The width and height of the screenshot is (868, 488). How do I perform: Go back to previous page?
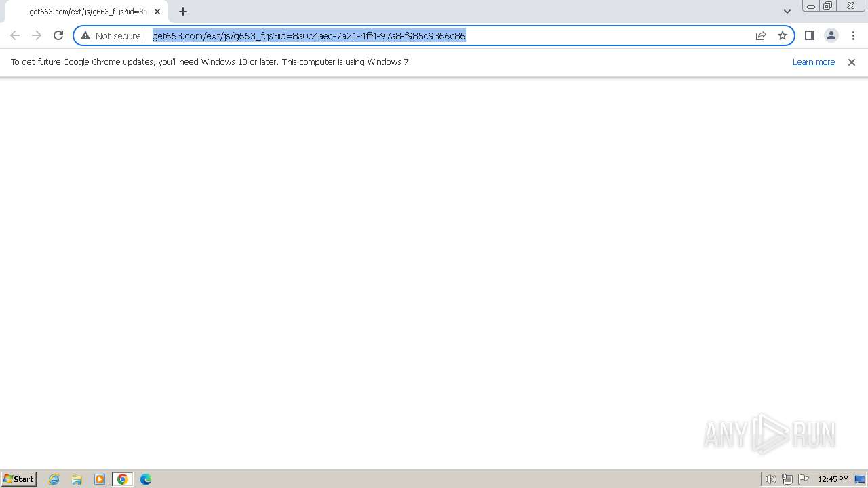pyautogui.click(x=15, y=35)
